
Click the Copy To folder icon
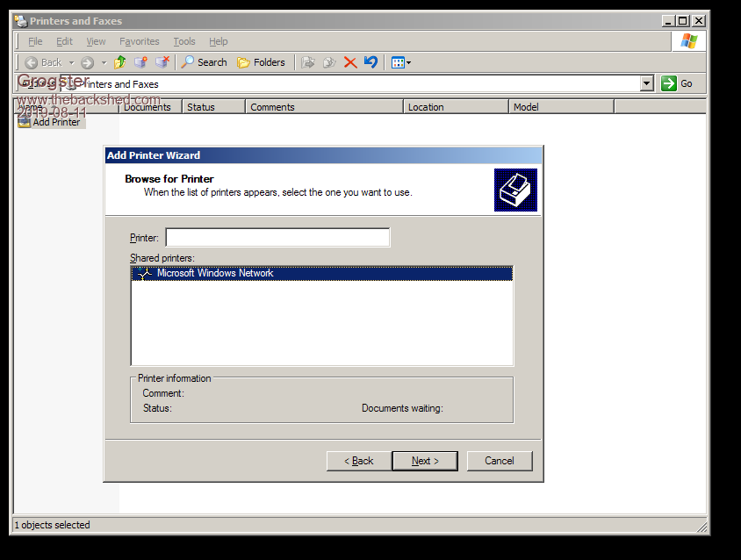[x=329, y=62]
